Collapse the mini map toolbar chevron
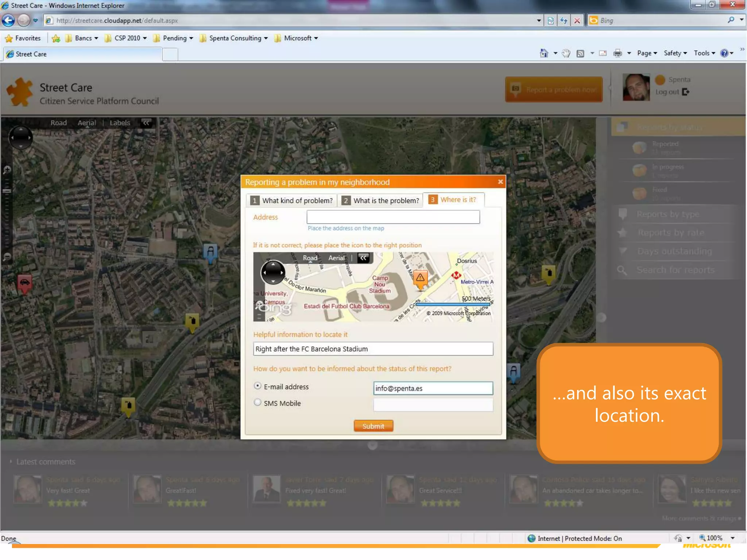Screen dimensions: 747x560 pyautogui.click(x=363, y=258)
